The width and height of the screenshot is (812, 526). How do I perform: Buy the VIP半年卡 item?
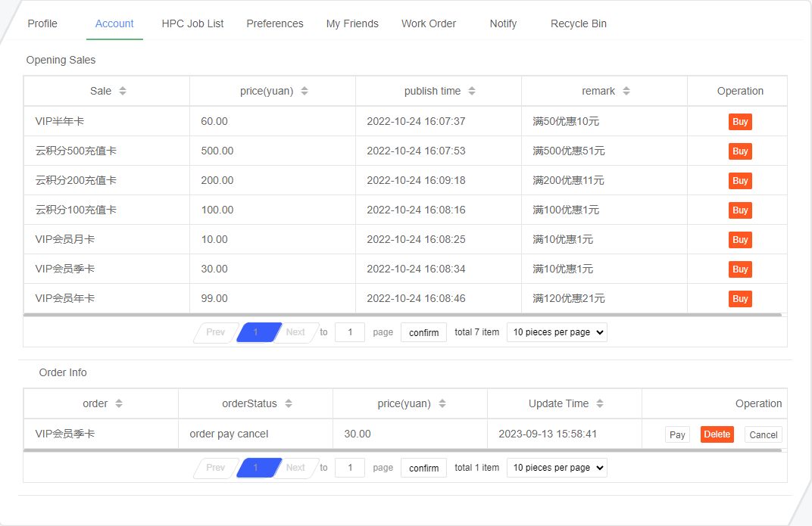pyautogui.click(x=740, y=122)
